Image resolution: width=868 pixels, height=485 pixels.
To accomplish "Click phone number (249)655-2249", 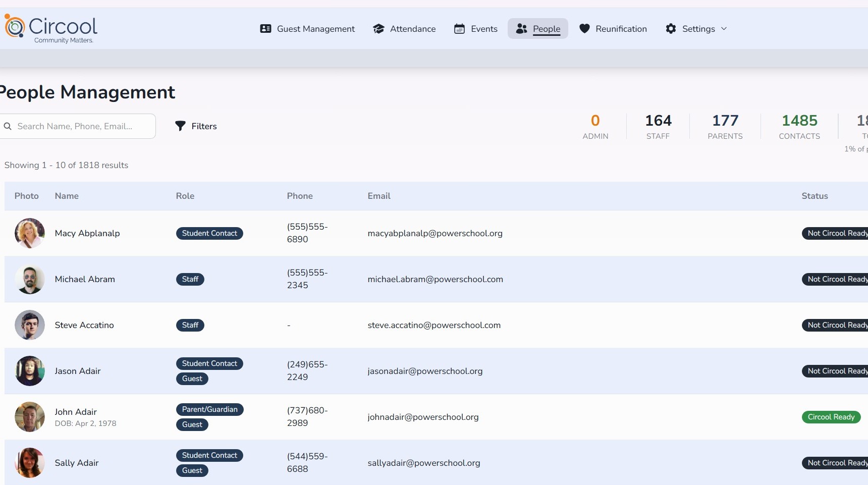I will pos(307,371).
